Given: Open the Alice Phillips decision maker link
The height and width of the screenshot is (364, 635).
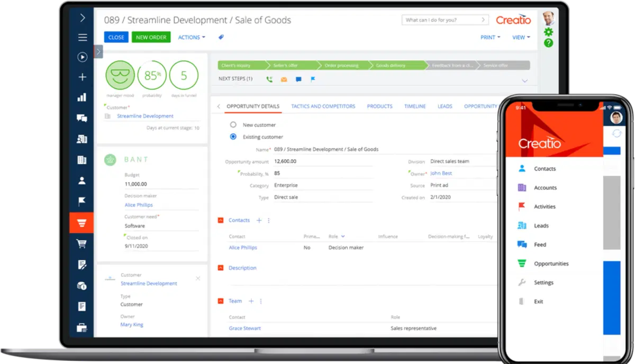Looking at the screenshot, I should click(x=139, y=205).
